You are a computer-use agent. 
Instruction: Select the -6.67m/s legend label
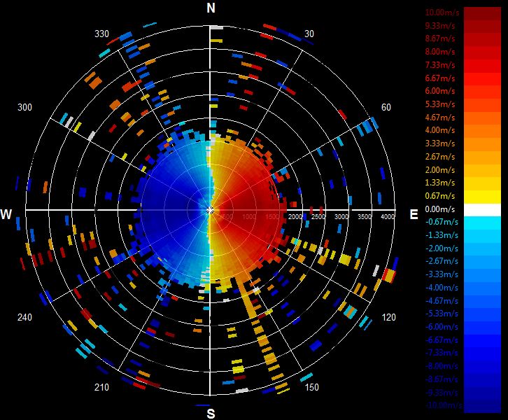442,340
